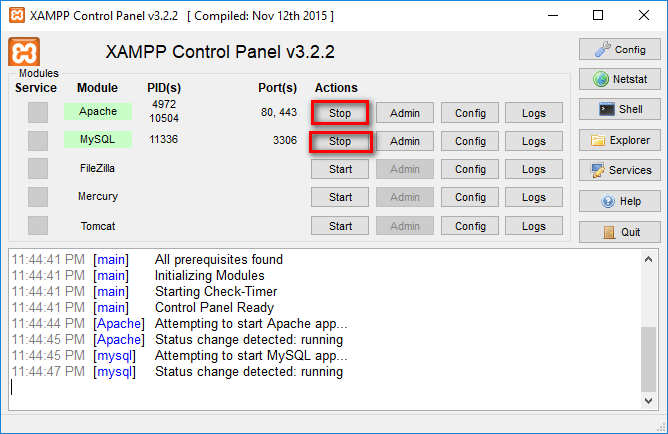Click the Tomcat module name
The image size is (668, 434).
tap(98, 226)
